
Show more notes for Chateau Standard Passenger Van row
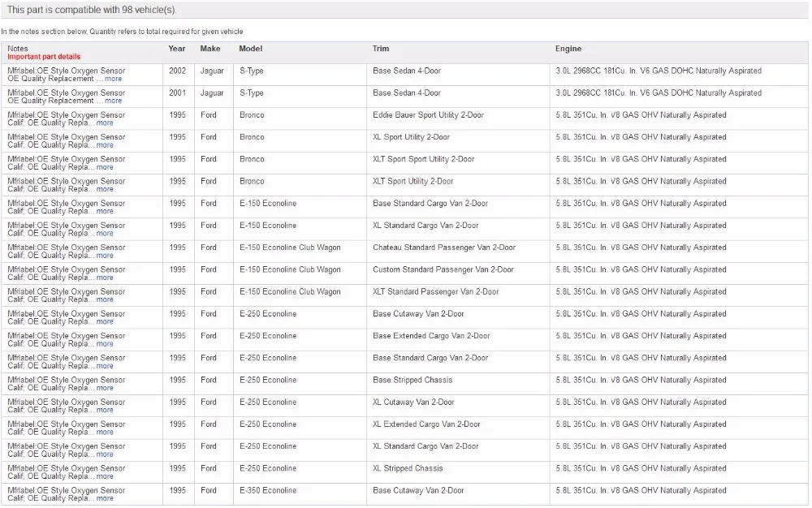pyautogui.click(x=105, y=256)
